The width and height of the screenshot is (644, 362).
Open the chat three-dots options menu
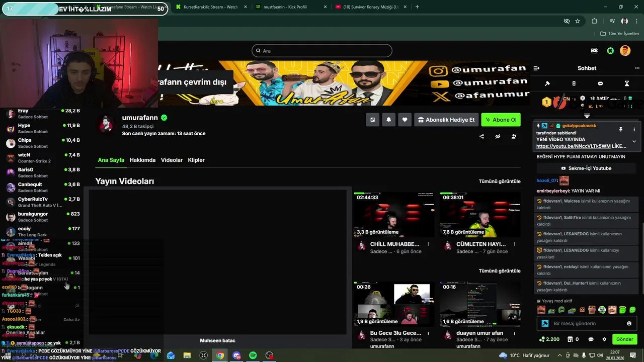pyautogui.click(x=637, y=68)
